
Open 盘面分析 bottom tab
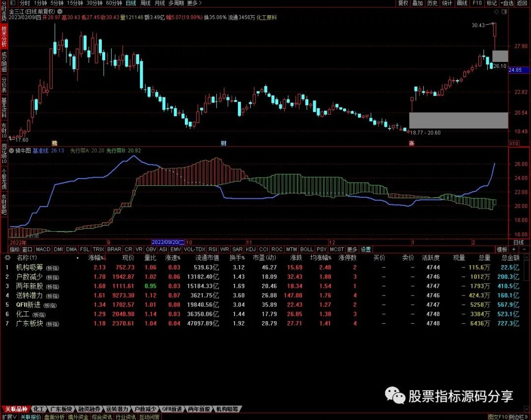coord(54,417)
